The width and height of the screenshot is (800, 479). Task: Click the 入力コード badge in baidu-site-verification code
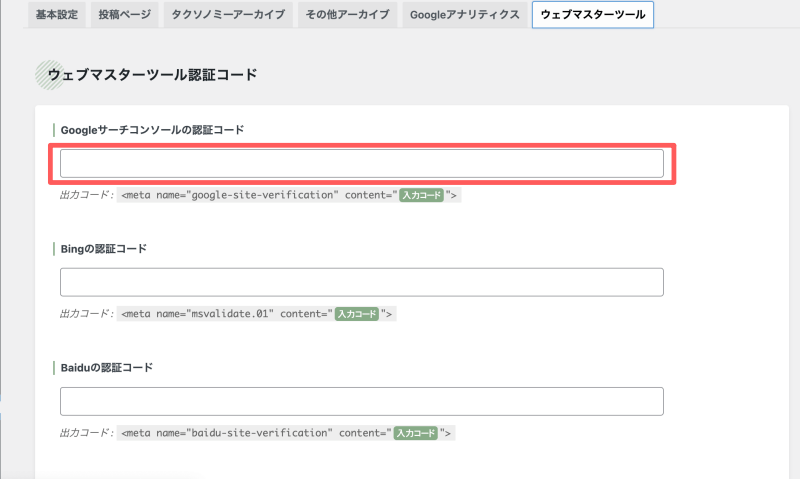pyautogui.click(x=415, y=433)
